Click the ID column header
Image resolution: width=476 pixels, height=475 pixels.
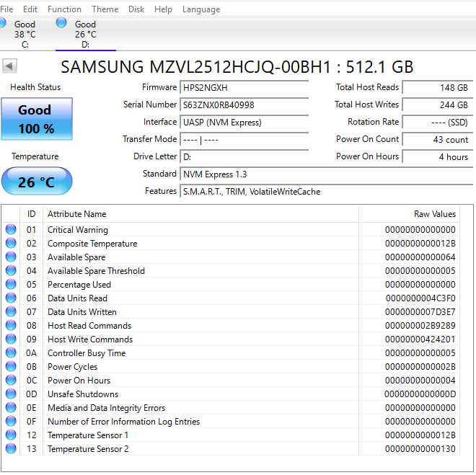(31, 214)
